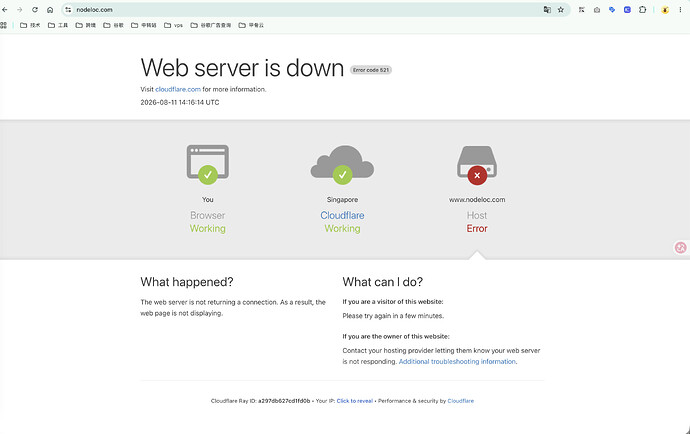Open the translate page icon
Viewport: 690px width, 434px height.
[547, 10]
